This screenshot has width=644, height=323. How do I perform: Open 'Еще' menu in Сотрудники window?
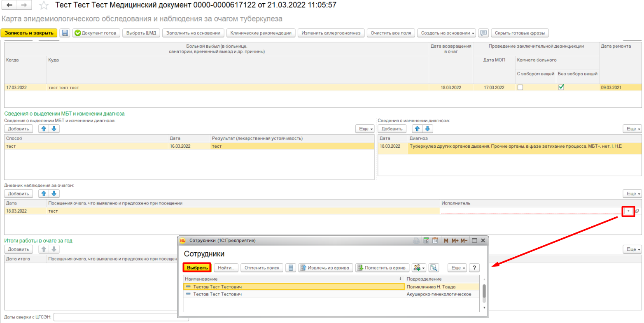458,268
